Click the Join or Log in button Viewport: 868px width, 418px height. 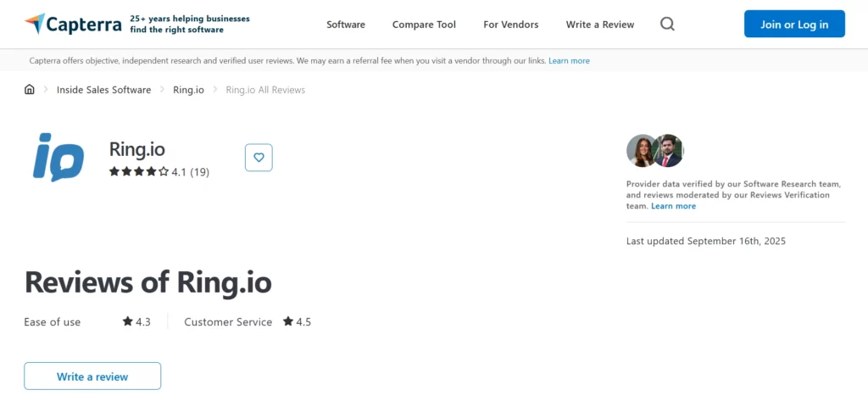tap(794, 24)
